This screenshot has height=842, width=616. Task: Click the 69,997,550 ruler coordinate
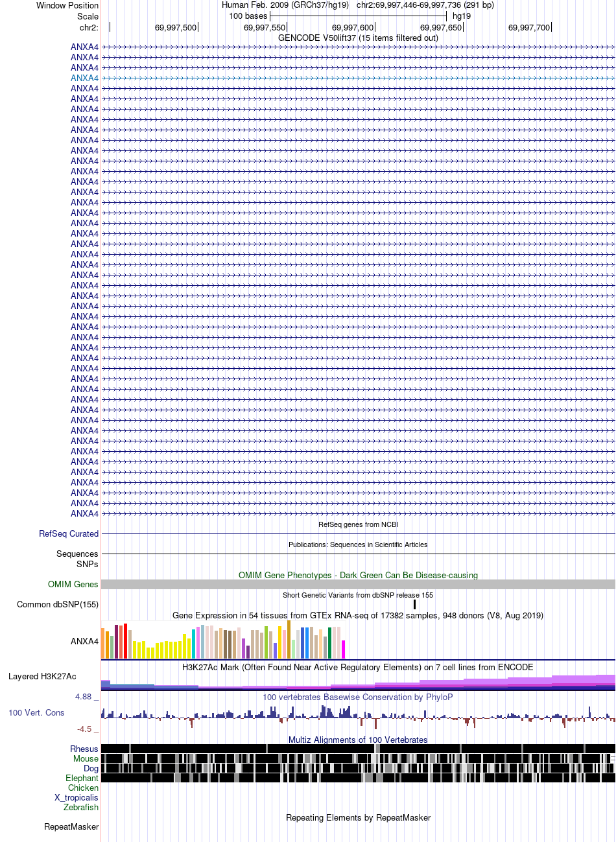pyautogui.click(x=264, y=28)
